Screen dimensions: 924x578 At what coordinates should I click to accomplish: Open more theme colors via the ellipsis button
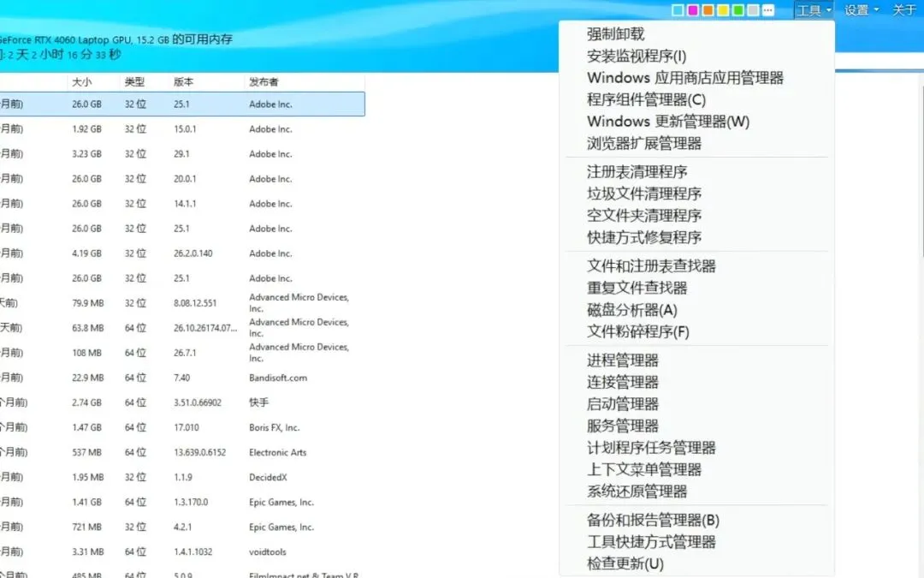(767, 10)
